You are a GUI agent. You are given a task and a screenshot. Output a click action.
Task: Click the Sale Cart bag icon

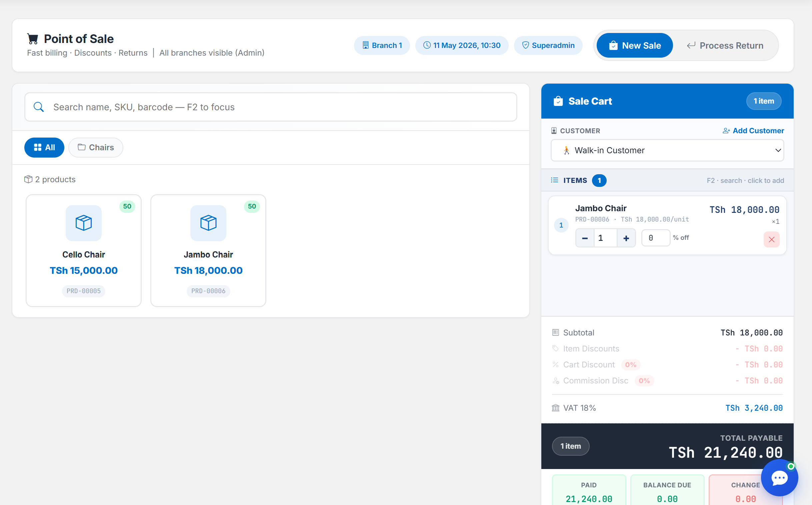[x=558, y=101]
